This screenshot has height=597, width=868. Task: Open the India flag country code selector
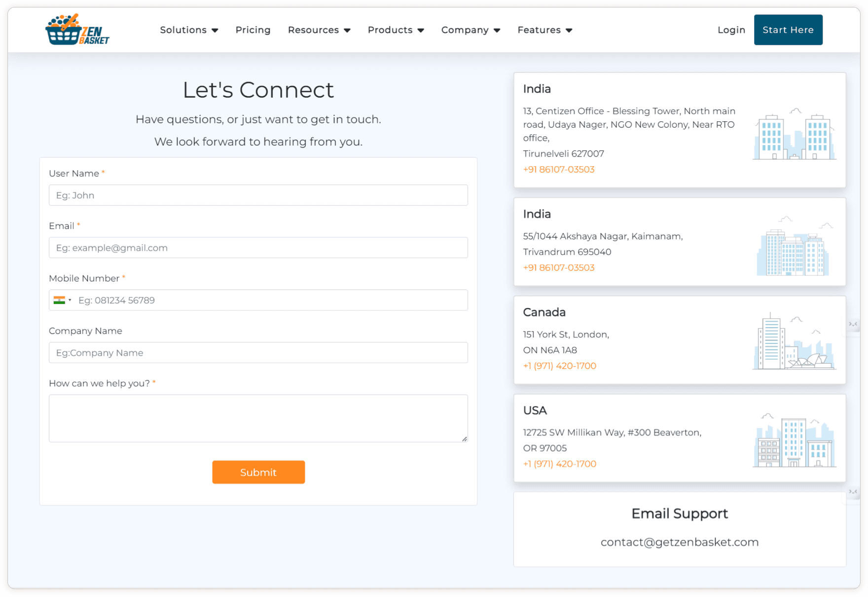point(63,300)
